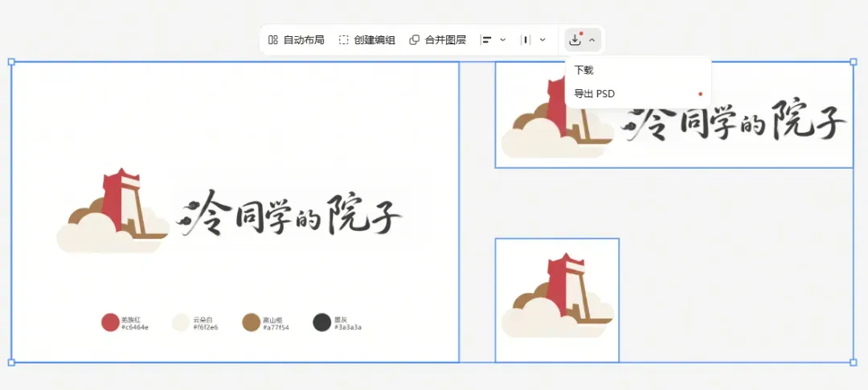Click the horizontal left-align icon

[486, 40]
